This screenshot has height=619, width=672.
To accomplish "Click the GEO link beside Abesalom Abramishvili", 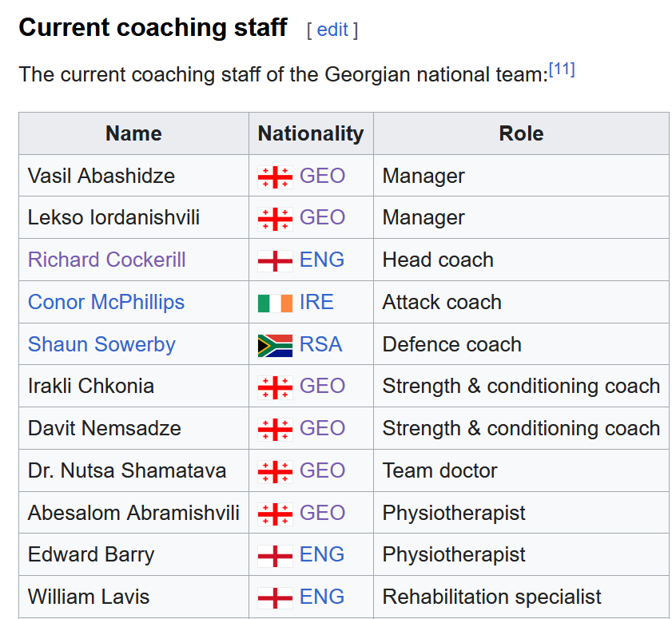I will click(x=322, y=513).
